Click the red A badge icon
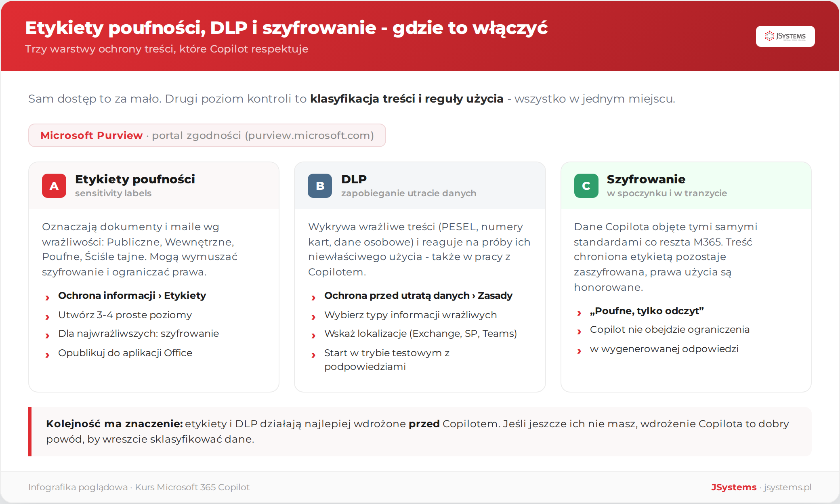 pos(54,186)
